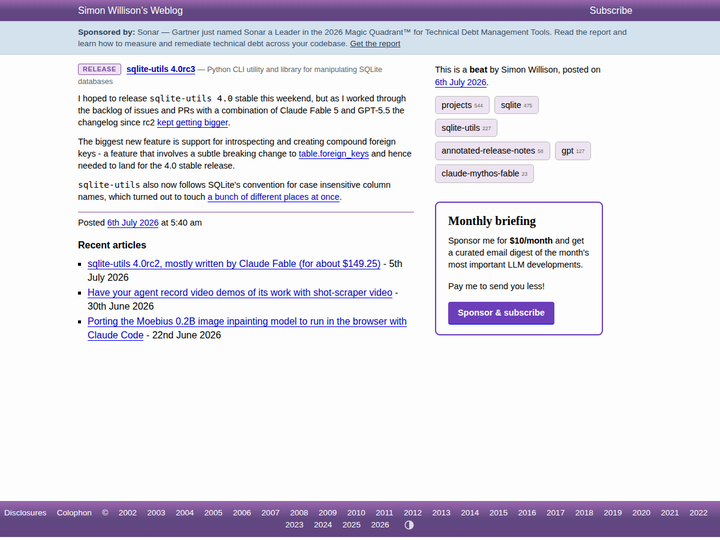Open the Subscribe link in header
This screenshot has height=540, width=720.
[610, 11]
